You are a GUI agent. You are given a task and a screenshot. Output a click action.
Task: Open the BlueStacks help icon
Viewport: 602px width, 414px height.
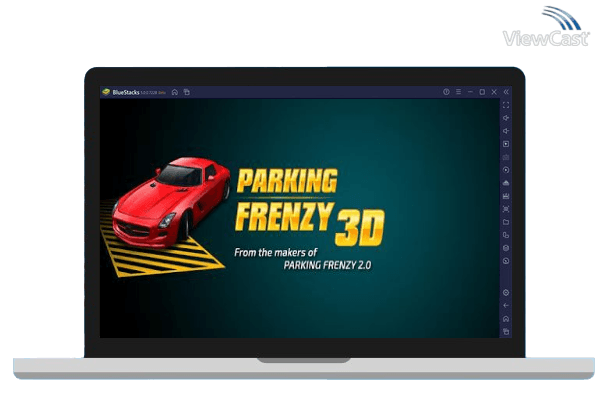click(446, 92)
